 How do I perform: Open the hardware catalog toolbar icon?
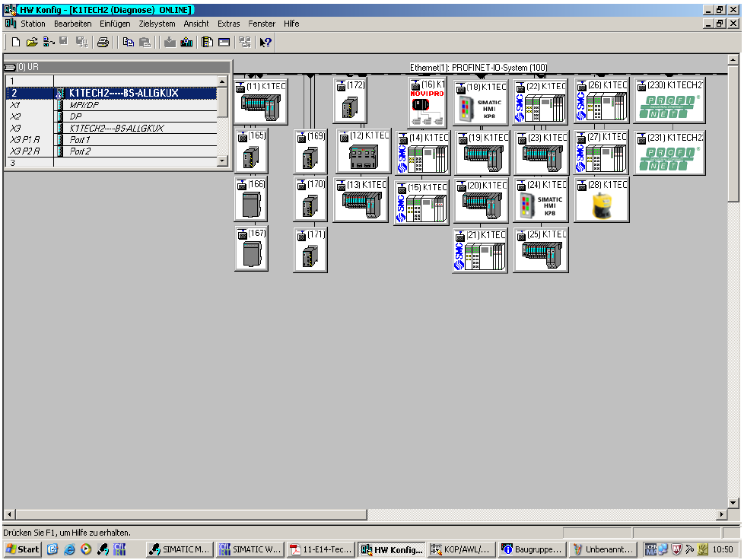[207, 43]
